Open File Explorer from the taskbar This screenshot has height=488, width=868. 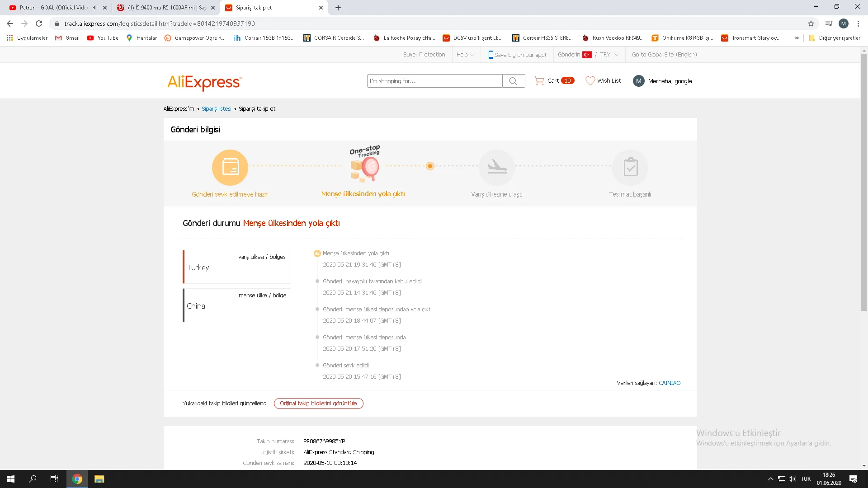pyautogui.click(x=99, y=479)
